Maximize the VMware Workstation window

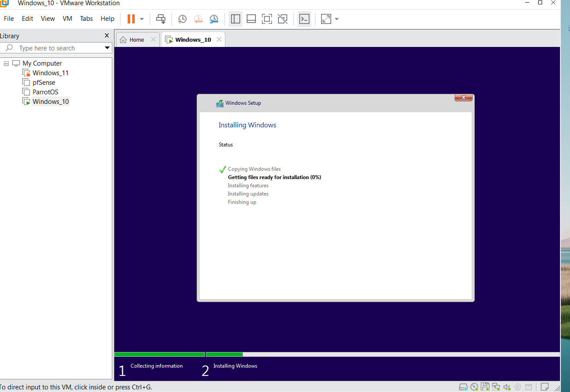(x=540, y=3)
